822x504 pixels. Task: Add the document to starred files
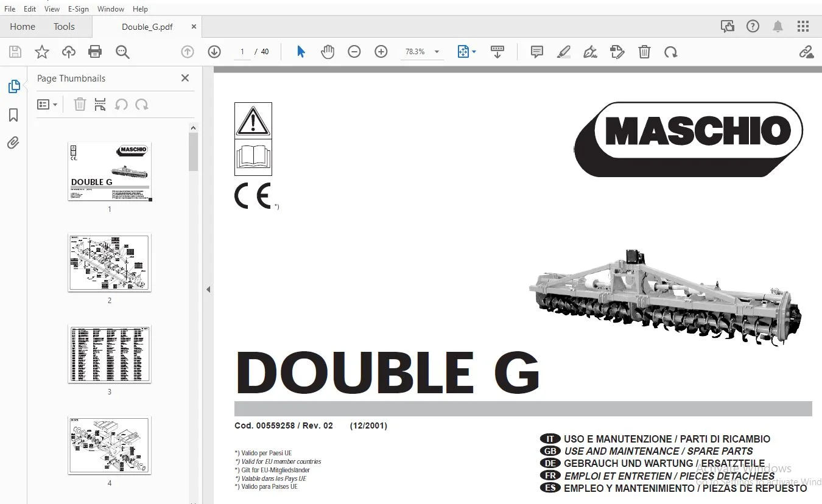pyautogui.click(x=42, y=52)
